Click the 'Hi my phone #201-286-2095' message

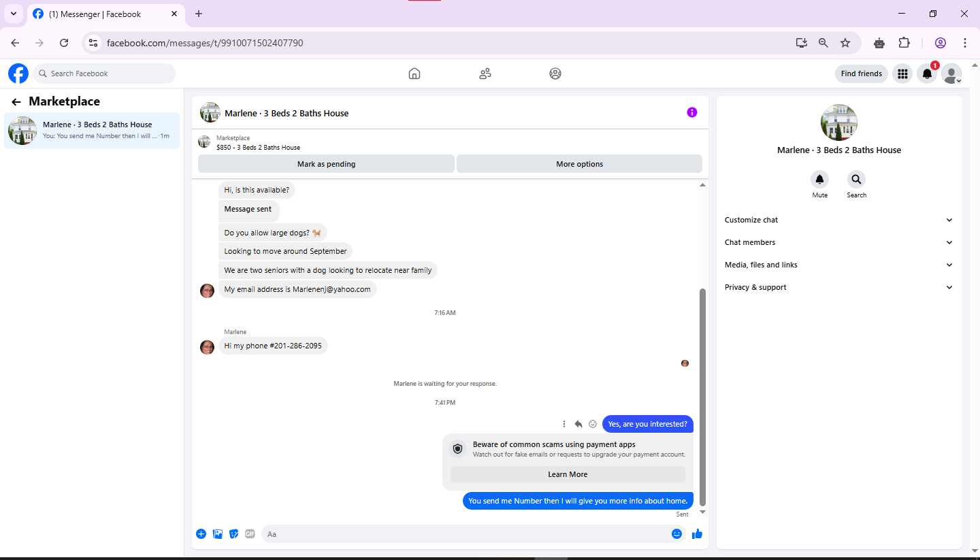[273, 346]
